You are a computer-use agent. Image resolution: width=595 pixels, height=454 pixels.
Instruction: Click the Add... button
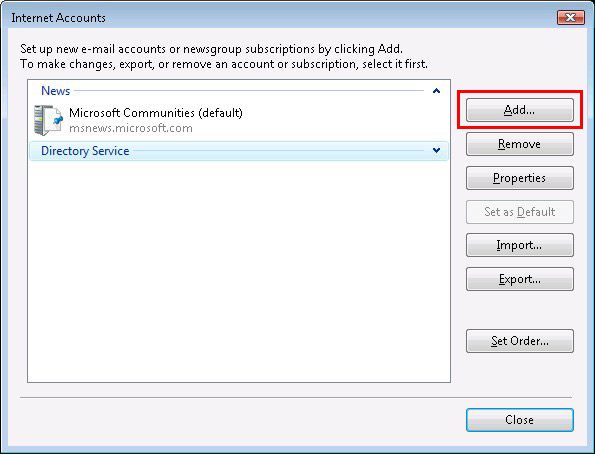(x=519, y=110)
